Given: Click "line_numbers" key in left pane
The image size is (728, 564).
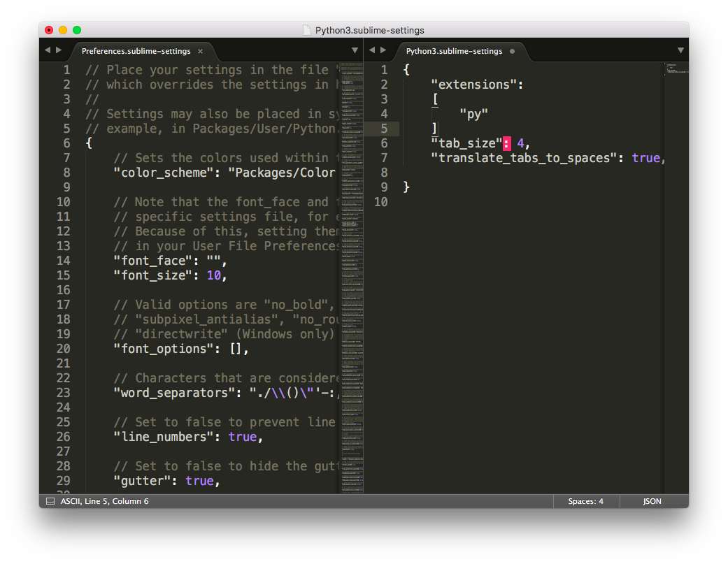Looking at the screenshot, I should [x=164, y=437].
